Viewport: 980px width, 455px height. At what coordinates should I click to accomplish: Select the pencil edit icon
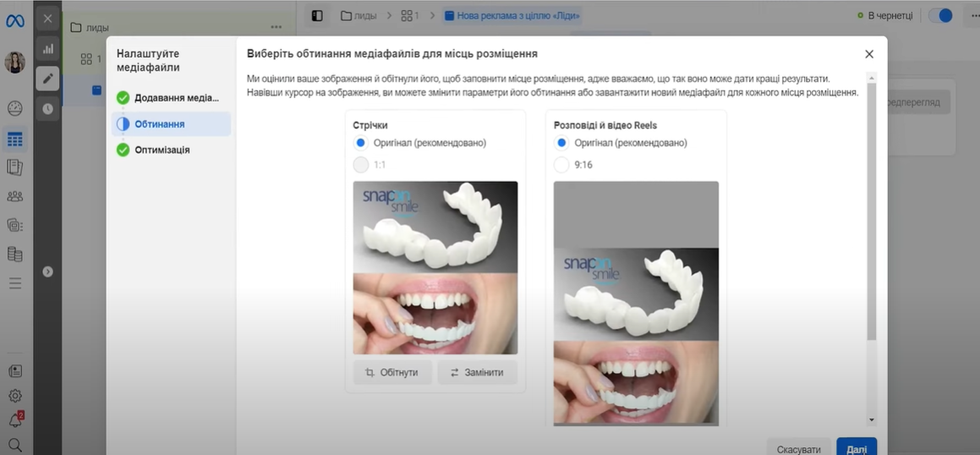[x=47, y=79]
